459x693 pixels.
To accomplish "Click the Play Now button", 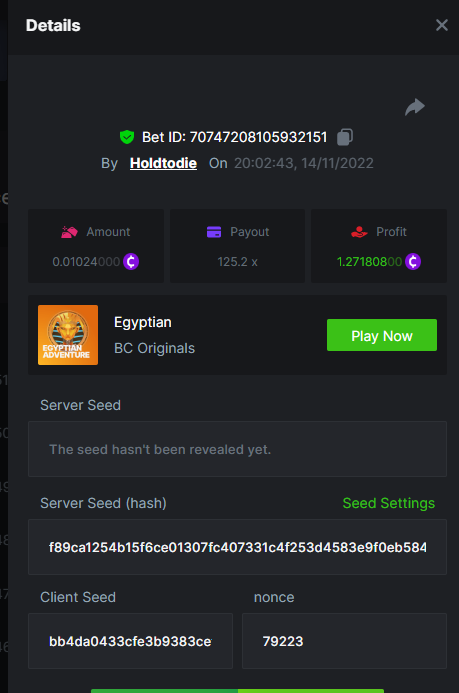I will tap(382, 335).
